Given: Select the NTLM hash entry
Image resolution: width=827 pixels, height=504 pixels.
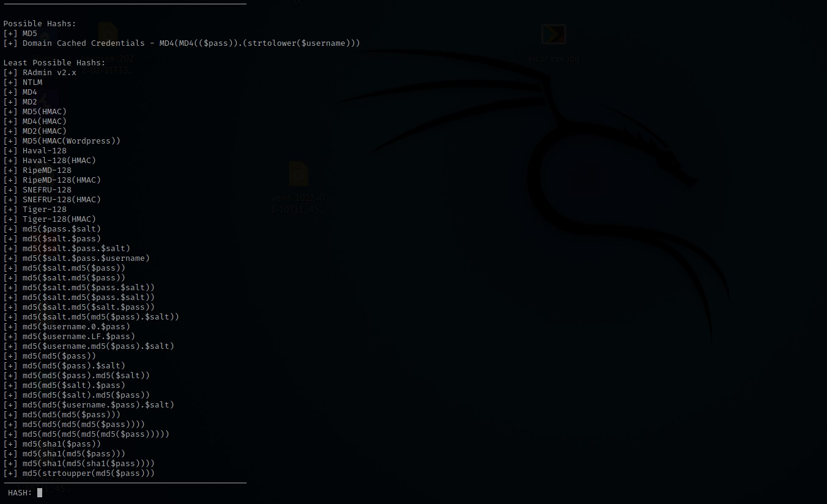Looking at the screenshot, I should 32,82.
